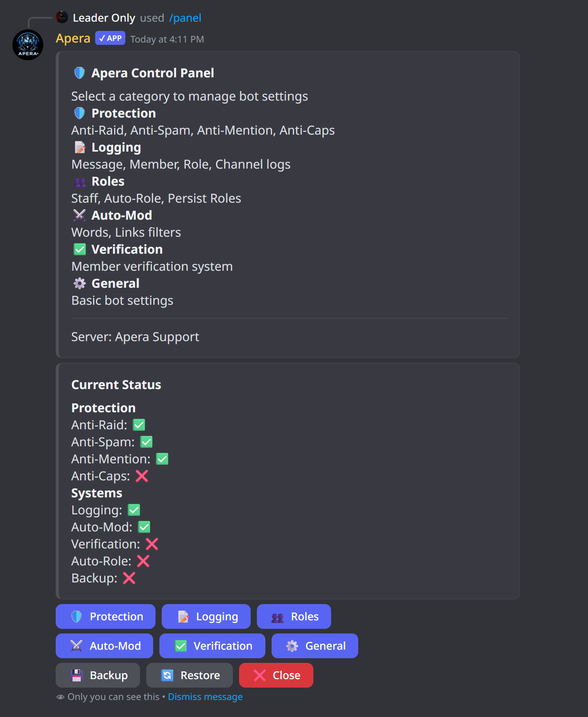The image size is (588, 717).
Task: Click the Apera bot avatar
Action: pyautogui.click(x=28, y=45)
